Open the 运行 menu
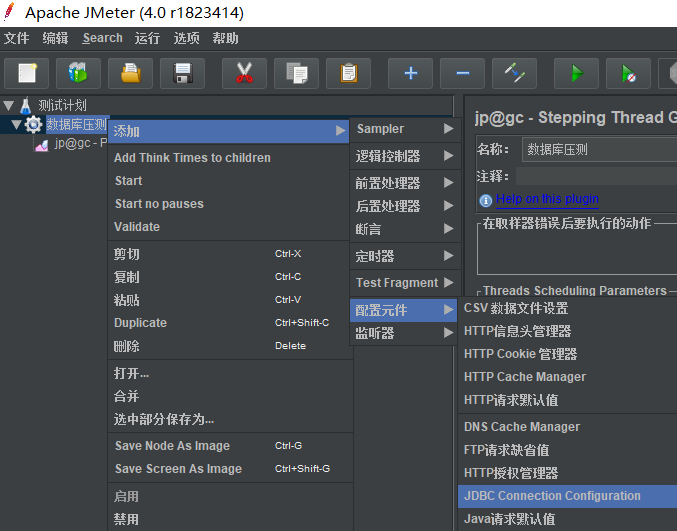Image resolution: width=677 pixels, height=531 pixels. tap(147, 38)
